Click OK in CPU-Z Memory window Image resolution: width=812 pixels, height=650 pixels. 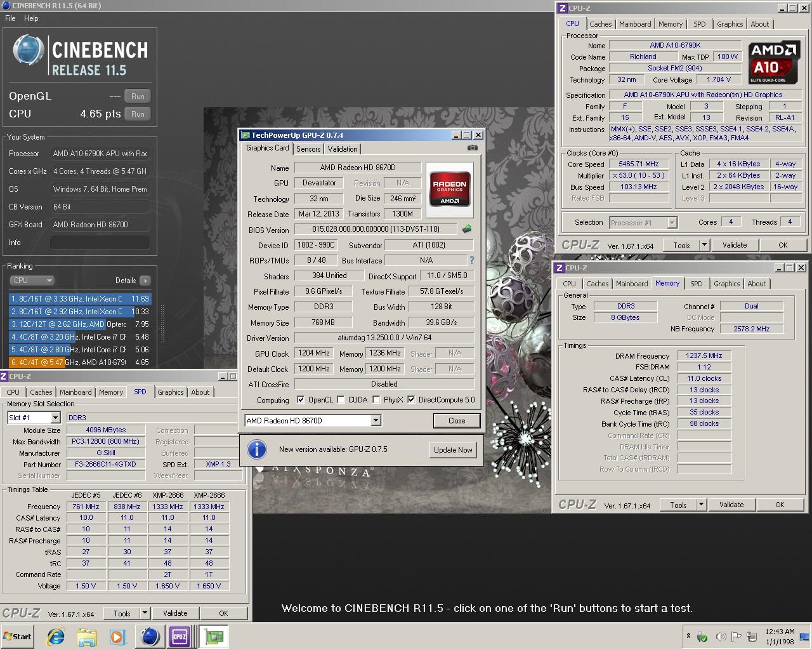pos(780,505)
